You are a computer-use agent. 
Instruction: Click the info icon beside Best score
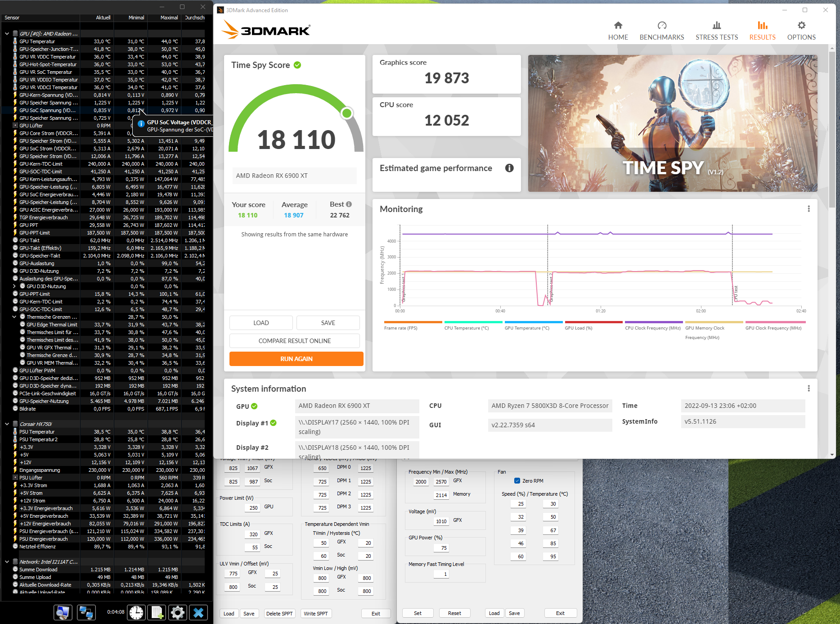(x=349, y=204)
